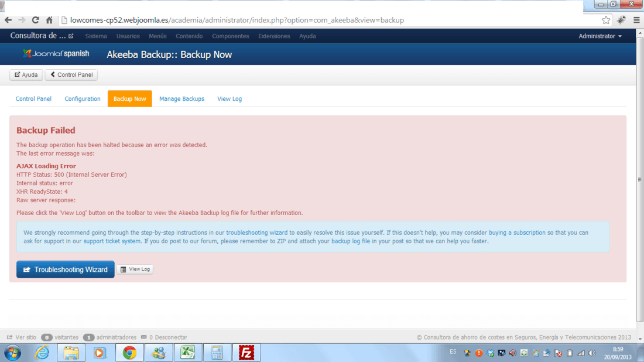Click the Control Panel toolbar button
This screenshot has height=362, width=644.
tap(71, 75)
